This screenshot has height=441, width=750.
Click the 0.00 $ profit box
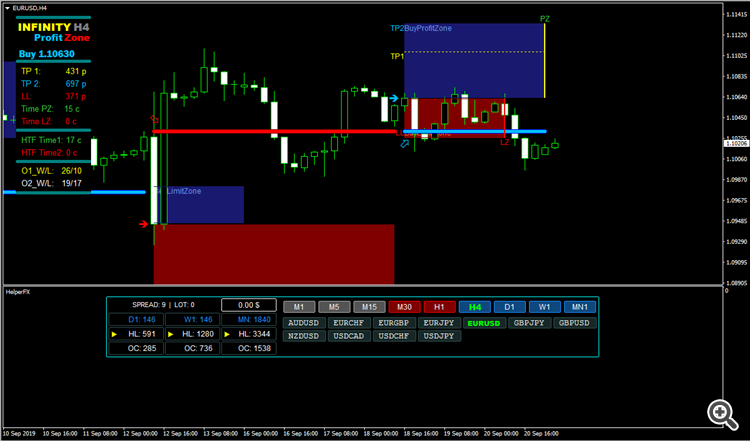pos(249,305)
